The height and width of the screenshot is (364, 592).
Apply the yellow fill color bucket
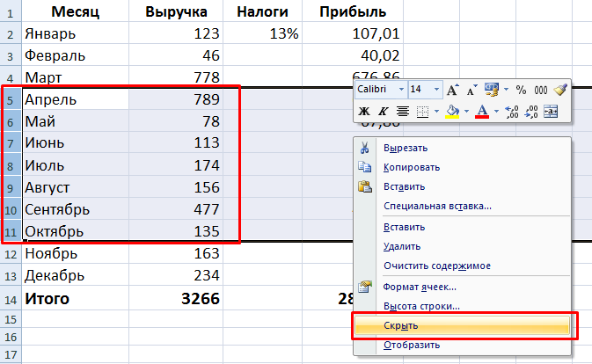453,112
